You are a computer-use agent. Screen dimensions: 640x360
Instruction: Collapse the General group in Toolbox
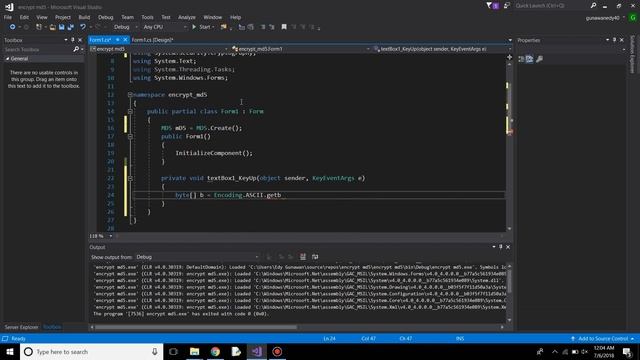pyautogui.click(x=7, y=59)
